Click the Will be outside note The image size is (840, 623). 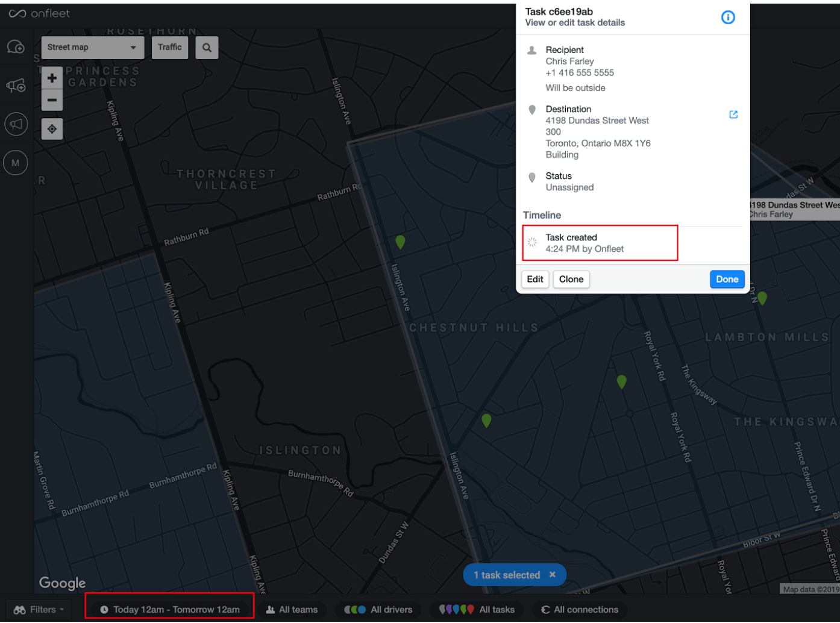(x=575, y=88)
